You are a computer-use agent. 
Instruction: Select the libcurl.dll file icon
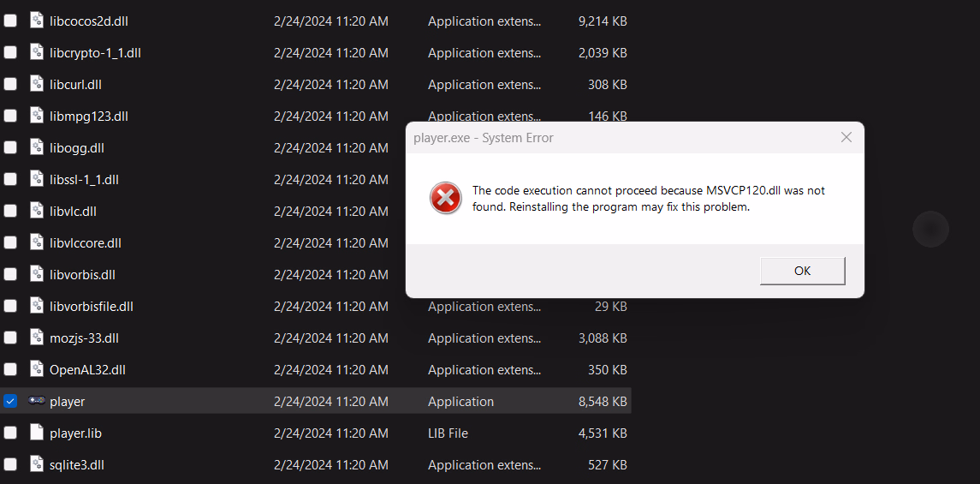tap(36, 84)
